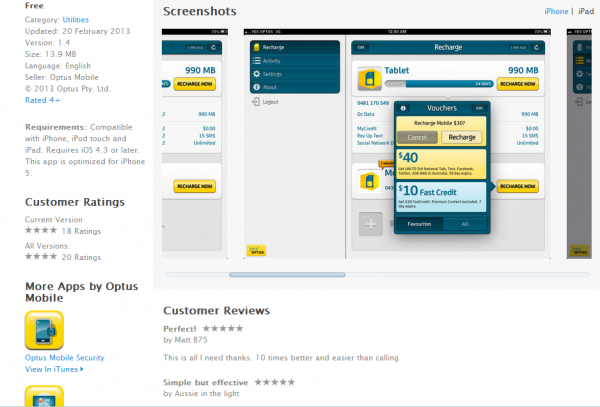Click the refresh icon in left screenshot
Screen dimensions: 600x407
coord(213,47)
